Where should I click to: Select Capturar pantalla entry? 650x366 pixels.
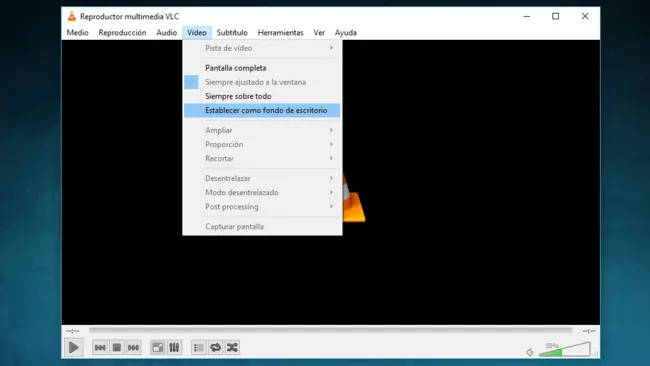(262, 226)
